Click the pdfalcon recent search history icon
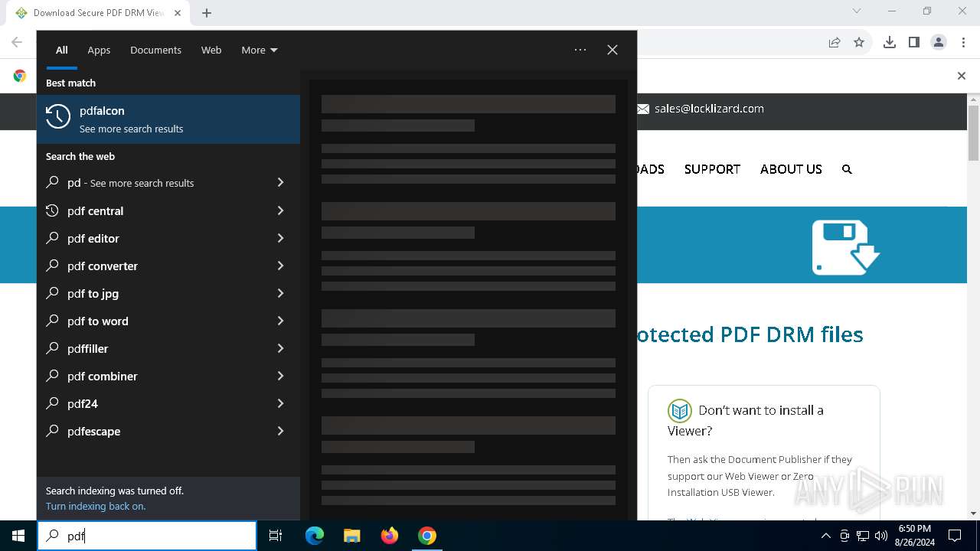This screenshot has width=980, height=551. 58,116
